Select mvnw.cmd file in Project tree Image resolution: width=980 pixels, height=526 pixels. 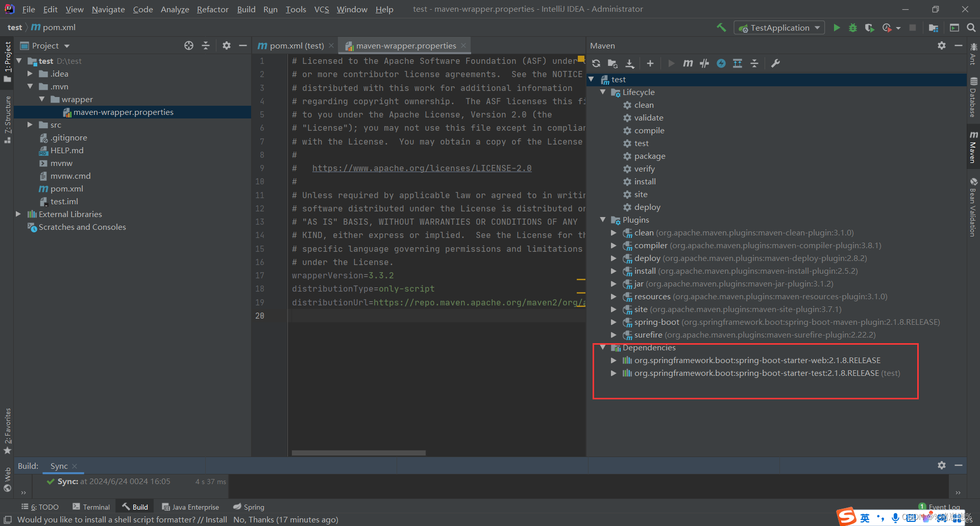tap(70, 176)
